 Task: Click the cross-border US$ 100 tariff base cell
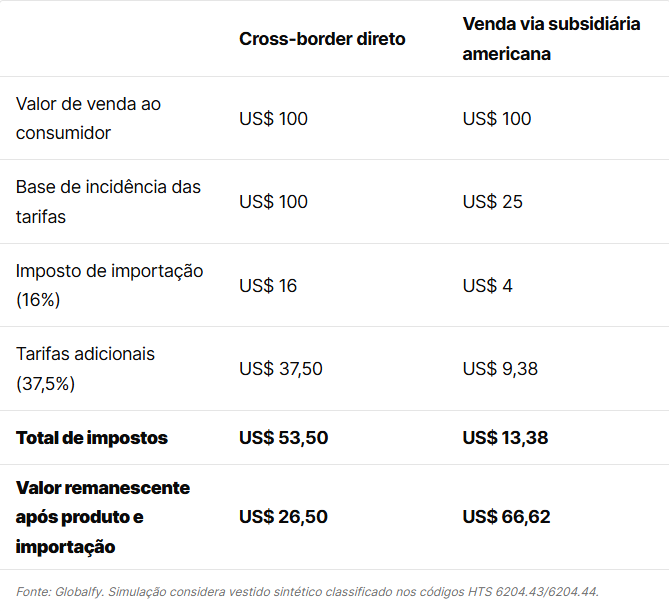click(x=273, y=201)
